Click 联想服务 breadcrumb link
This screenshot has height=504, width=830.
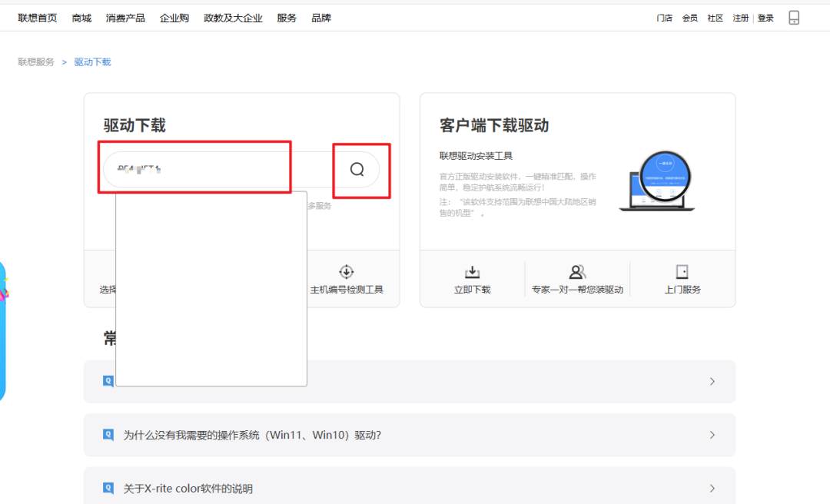click(36, 62)
